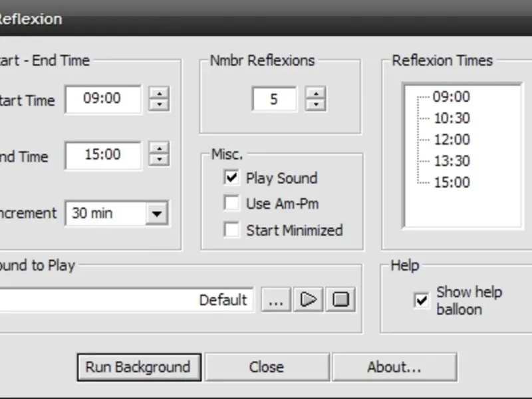Open the About dialog

(x=394, y=366)
